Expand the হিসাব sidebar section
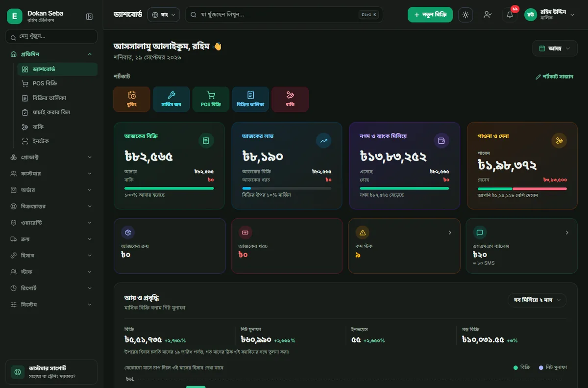The width and height of the screenshot is (588, 388). click(x=51, y=256)
